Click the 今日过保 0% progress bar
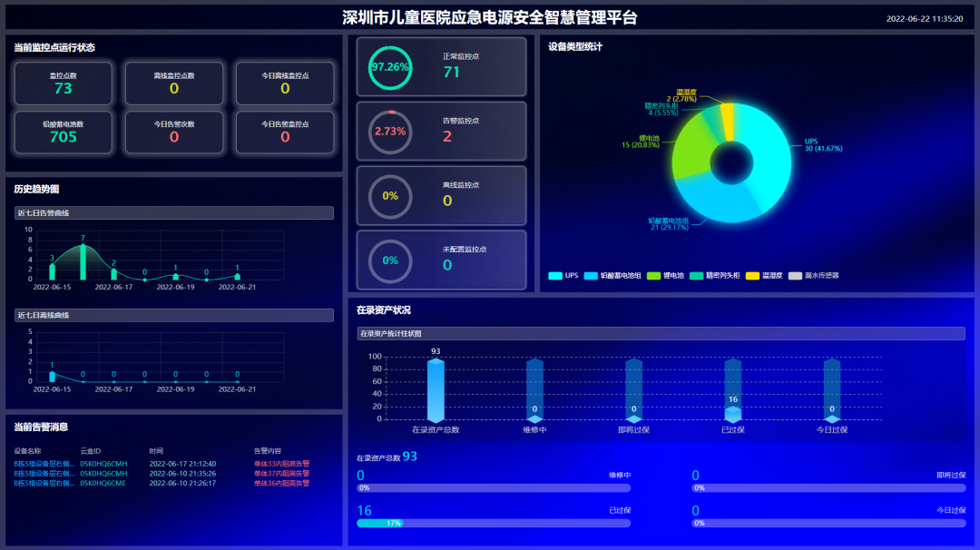Image resolution: width=980 pixels, height=550 pixels. [828, 523]
